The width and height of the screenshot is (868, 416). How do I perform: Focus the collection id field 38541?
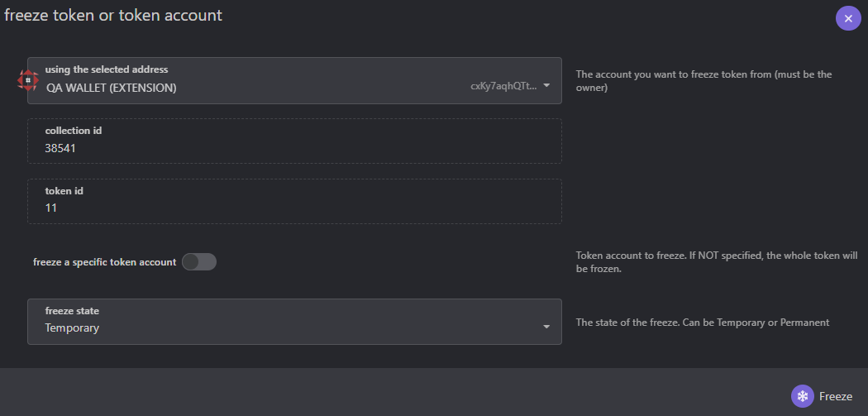pos(294,141)
